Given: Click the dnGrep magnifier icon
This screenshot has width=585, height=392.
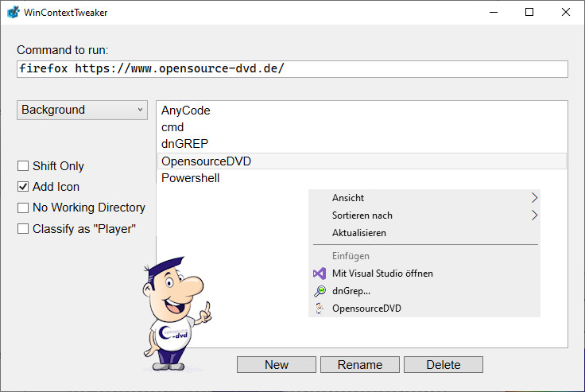Looking at the screenshot, I should tap(320, 291).
